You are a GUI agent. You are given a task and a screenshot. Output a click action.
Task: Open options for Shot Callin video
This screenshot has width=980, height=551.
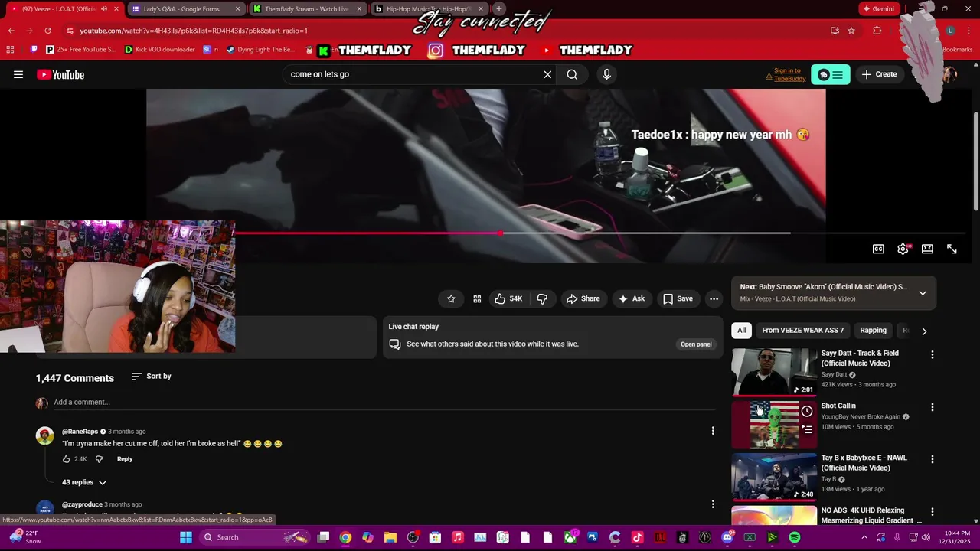click(932, 407)
